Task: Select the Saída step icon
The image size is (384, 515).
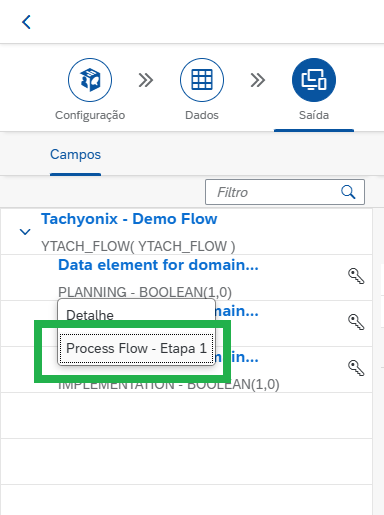Action: point(314,80)
